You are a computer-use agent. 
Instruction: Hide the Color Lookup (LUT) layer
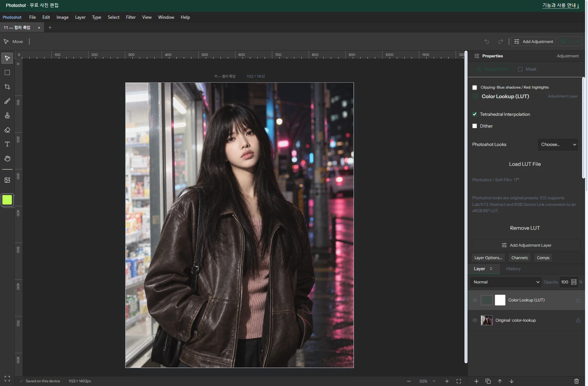pos(475,300)
